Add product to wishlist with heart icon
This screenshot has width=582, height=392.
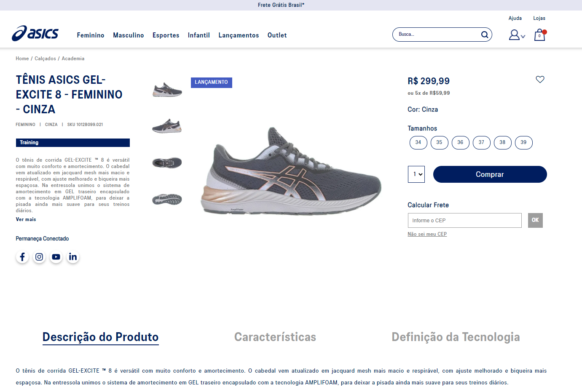540,79
